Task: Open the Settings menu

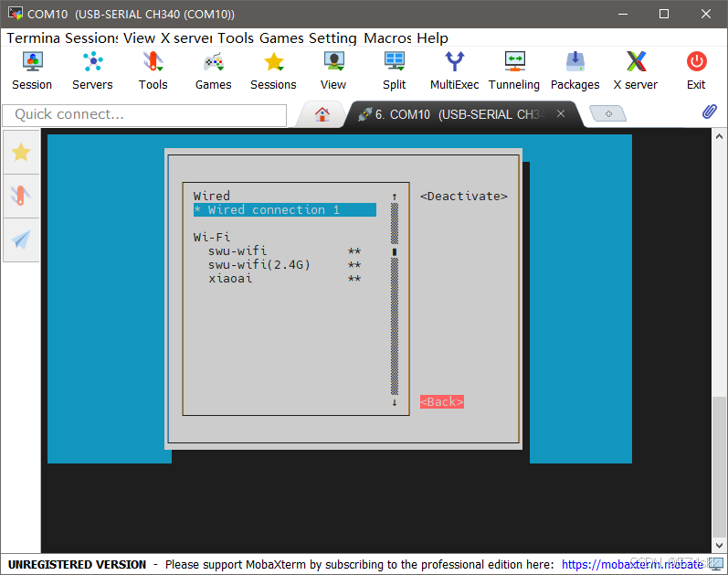Action: coord(332,38)
